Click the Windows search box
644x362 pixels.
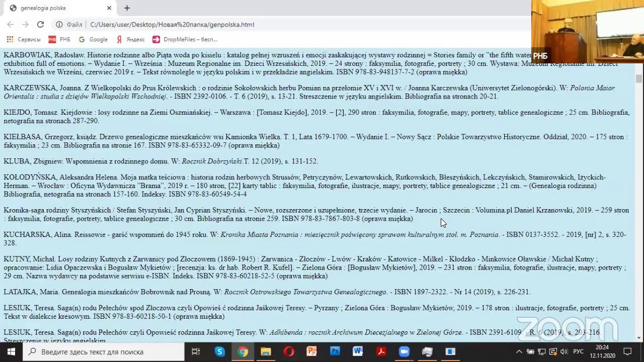point(104,351)
